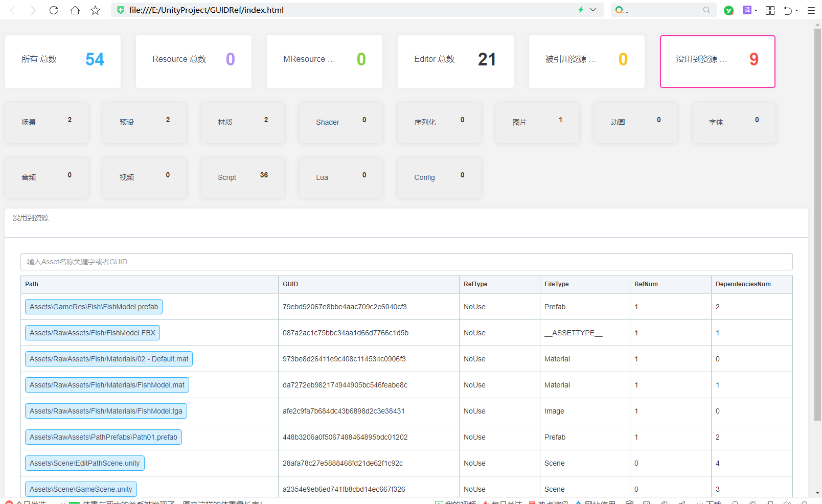Click the Path column header
This screenshot has height=504, width=822.
(149, 284)
